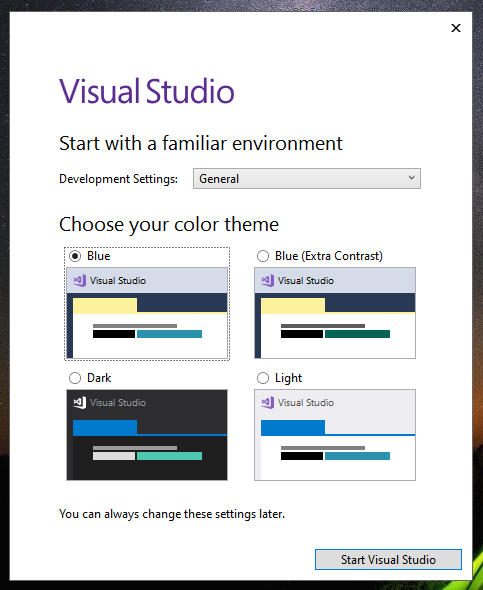Viewport: 483px width, 590px height.
Task: Click the dropdown arrow beside General
Action: (x=412, y=178)
